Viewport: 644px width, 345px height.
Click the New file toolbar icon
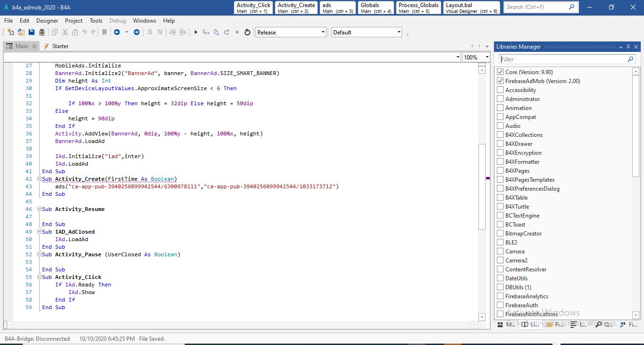pyautogui.click(x=10, y=32)
